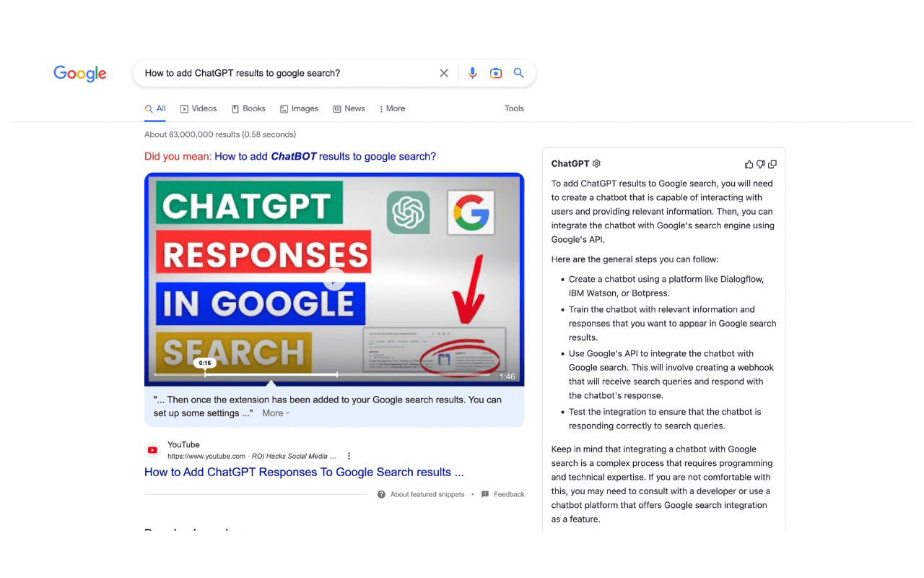Switch to the News tab

coord(349,108)
